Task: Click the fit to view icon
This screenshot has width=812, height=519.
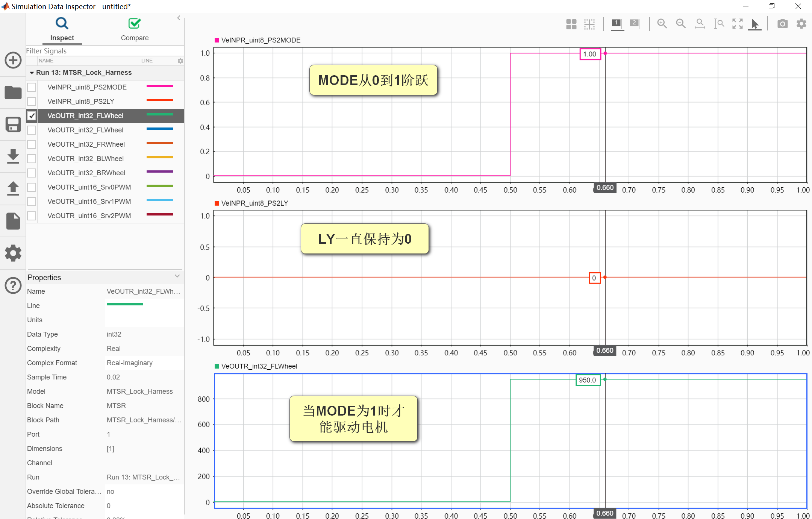Action: click(738, 24)
